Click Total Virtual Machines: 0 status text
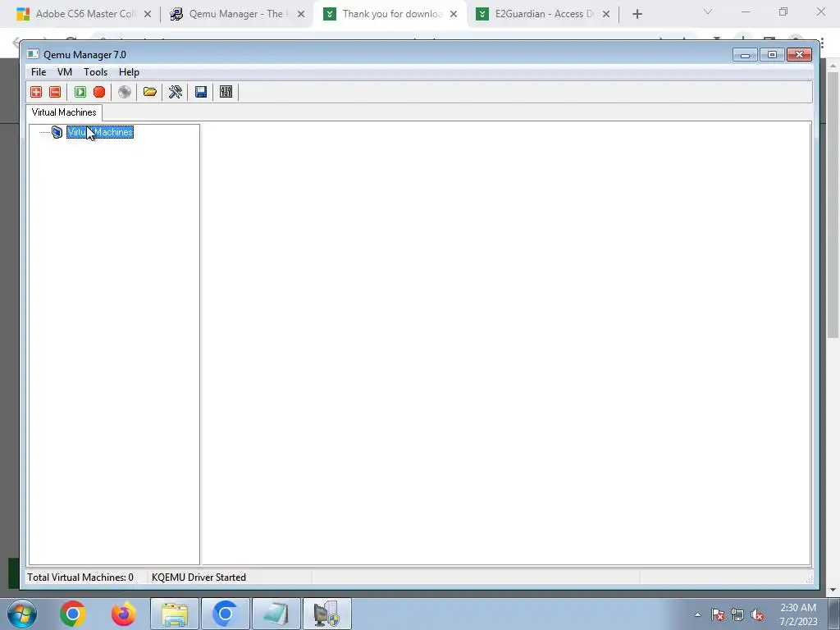The width and height of the screenshot is (840, 630). tap(80, 577)
